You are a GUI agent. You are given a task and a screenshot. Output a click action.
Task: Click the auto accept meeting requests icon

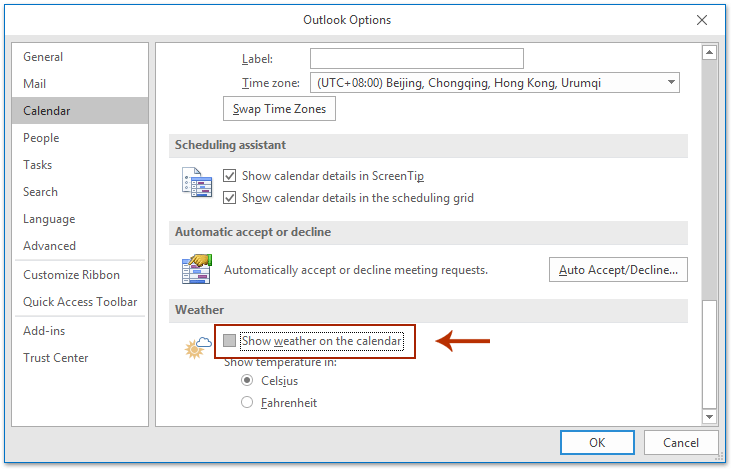point(197,269)
